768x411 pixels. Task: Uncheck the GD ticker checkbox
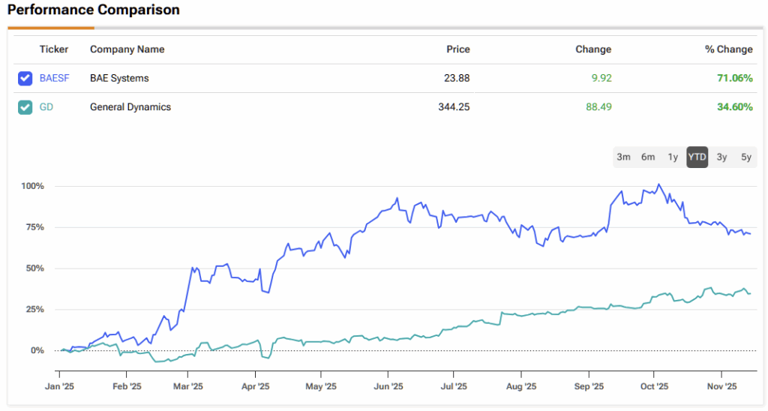(25, 107)
